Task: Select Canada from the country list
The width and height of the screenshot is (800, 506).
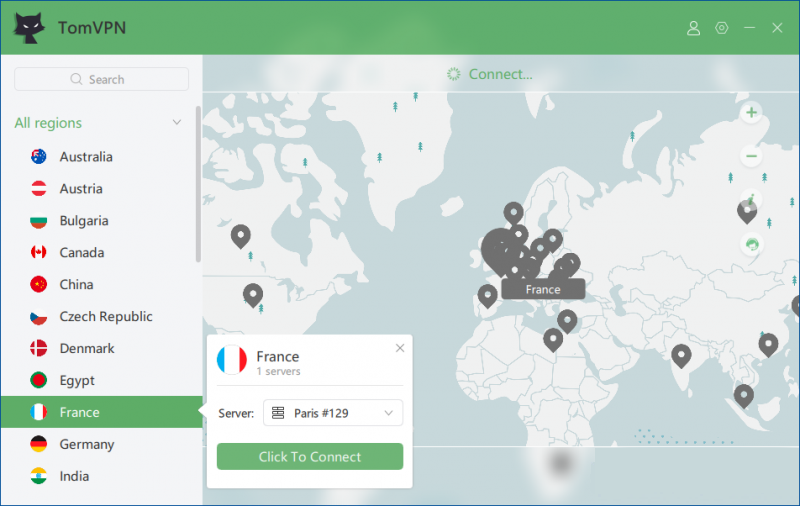Action: coord(82,252)
